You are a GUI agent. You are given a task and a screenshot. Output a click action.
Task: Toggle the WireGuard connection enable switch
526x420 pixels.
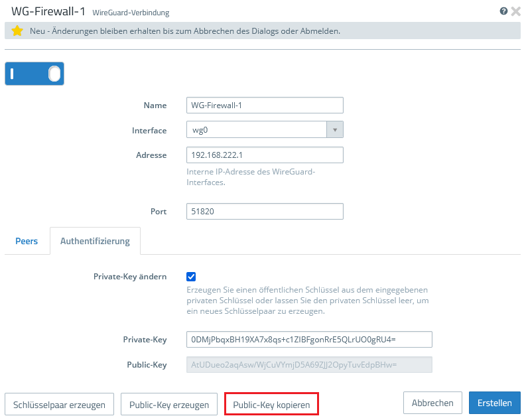pyautogui.click(x=34, y=74)
